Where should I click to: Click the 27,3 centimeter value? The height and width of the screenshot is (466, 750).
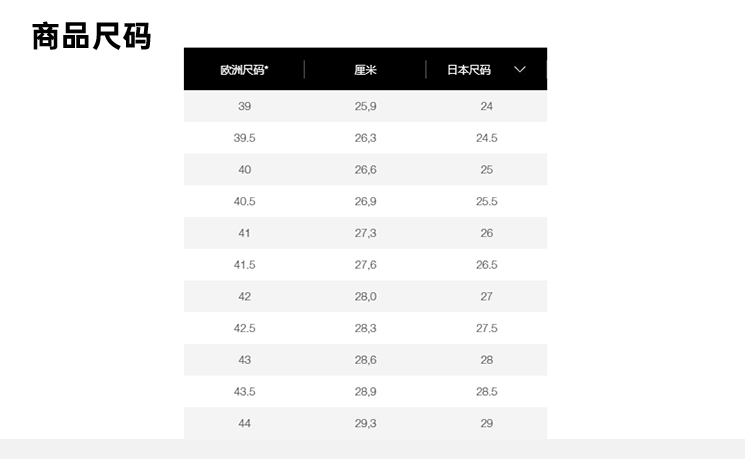pyautogui.click(x=365, y=233)
